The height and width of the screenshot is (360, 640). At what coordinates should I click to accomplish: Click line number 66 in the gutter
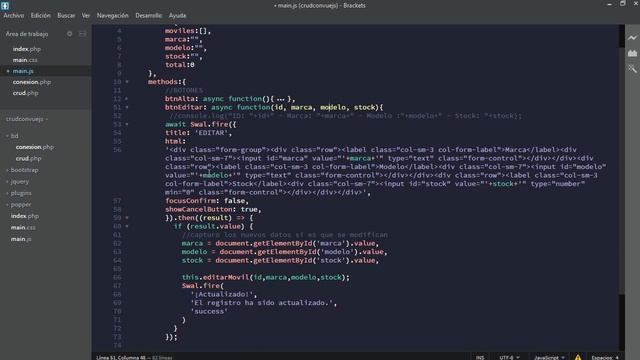coord(117,277)
